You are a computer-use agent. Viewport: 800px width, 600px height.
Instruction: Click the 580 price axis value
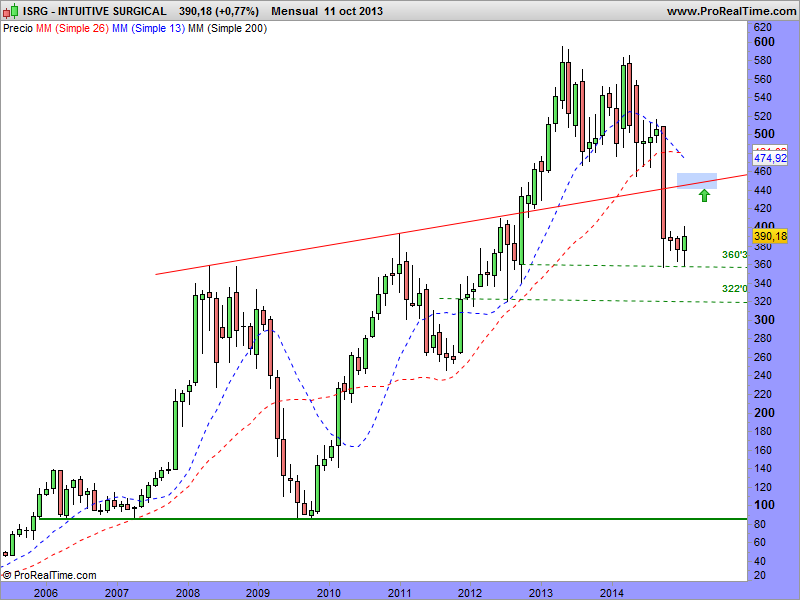[x=763, y=61]
